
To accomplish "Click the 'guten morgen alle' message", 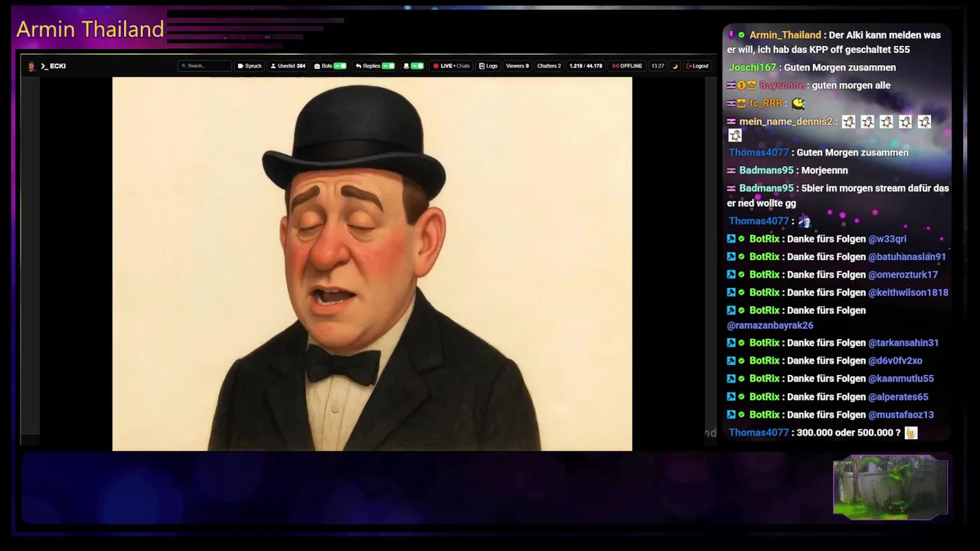I will point(851,86).
